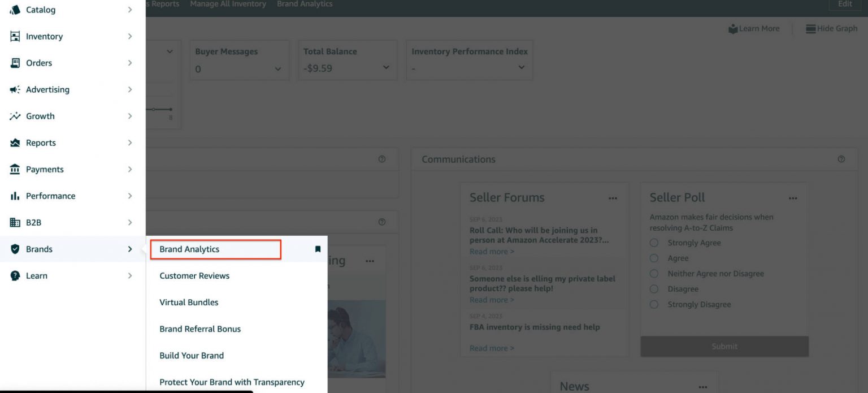Select Neither Agree nor Disagree option

point(654,273)
